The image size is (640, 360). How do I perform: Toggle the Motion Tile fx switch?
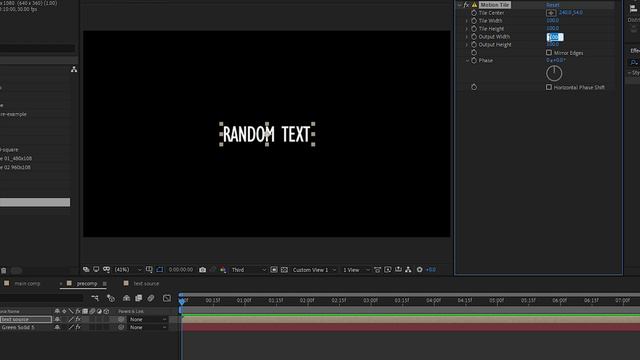tap(466, 5)
